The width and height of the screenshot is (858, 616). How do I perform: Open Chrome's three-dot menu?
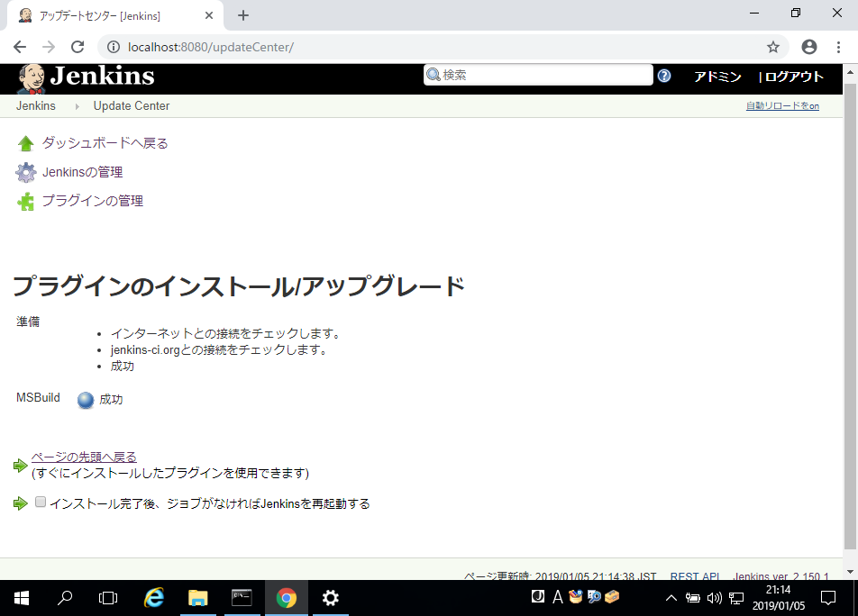[839, 46]
